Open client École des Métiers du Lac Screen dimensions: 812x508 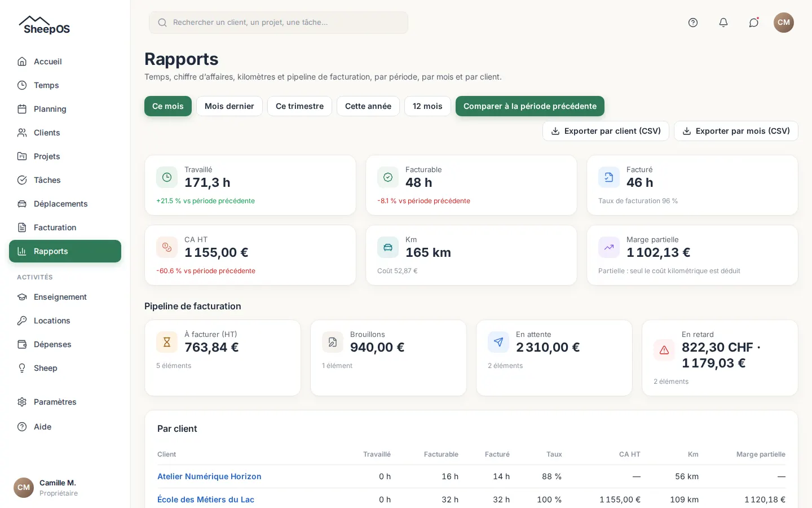pos(206,500)
